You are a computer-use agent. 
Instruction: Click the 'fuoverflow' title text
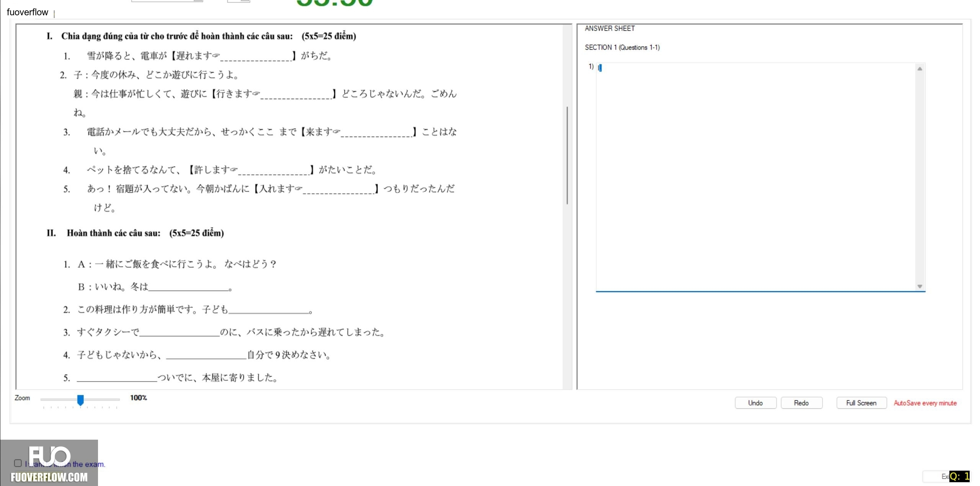point(28,12)
